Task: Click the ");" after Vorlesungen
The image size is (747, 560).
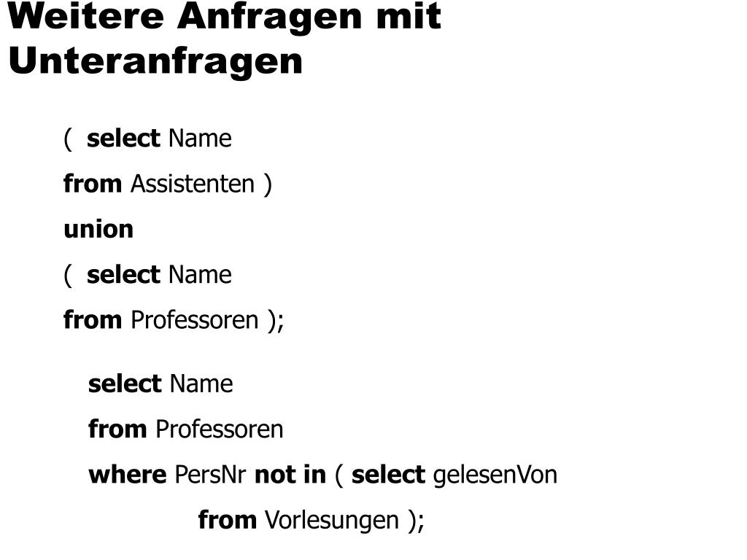Action: (416, 521)
